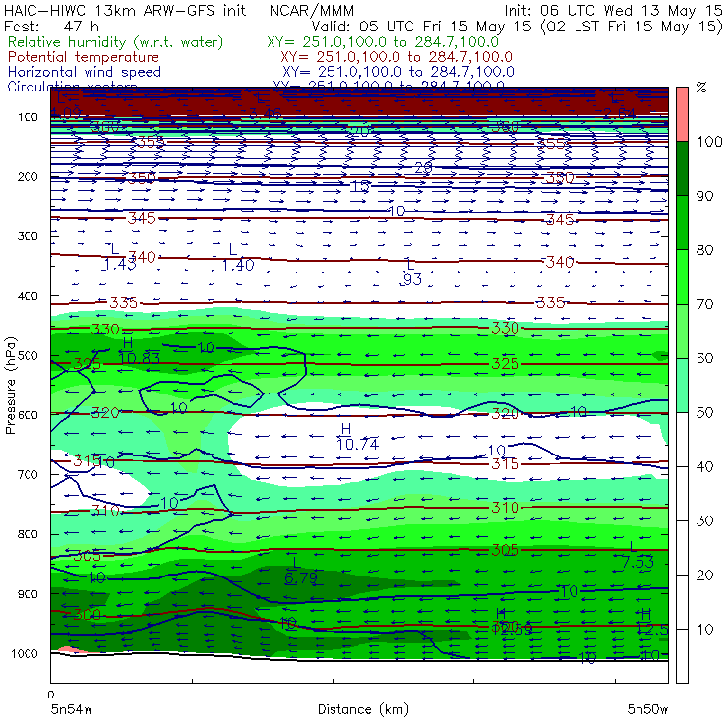The width and height of the screenshot is (728, 728).
Task: Click the 700 tick label on the pressure axis
Action: click(28, 475)
